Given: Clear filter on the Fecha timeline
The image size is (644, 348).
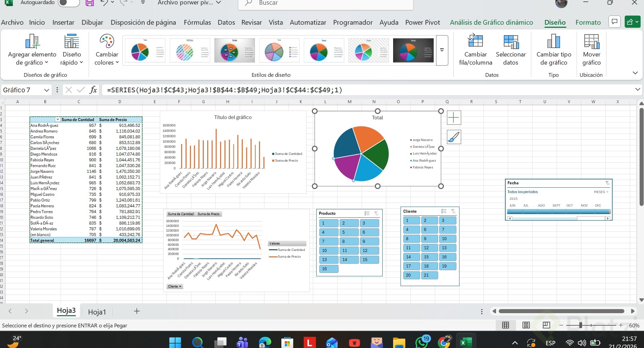Looking at the screenshot, I should pyautogui.click(x=607, y=183).
